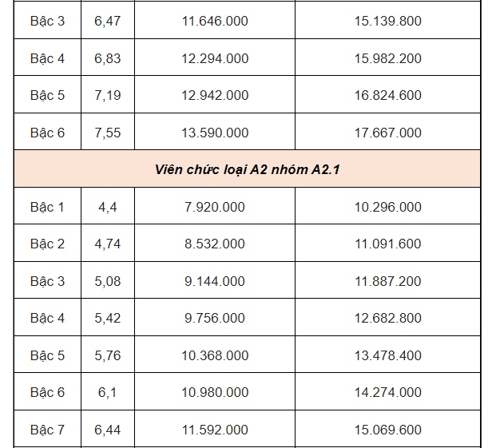Image resolution: width=488 pixels, height=448 pixels.
Task: Select the cell containing 13.478.400
Action: coord(387,355)
